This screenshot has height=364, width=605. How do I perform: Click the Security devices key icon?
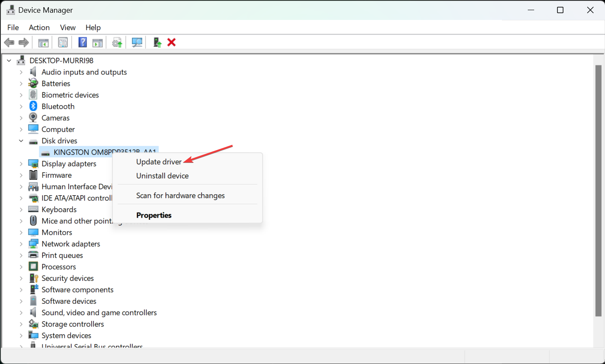pos(33,278)
